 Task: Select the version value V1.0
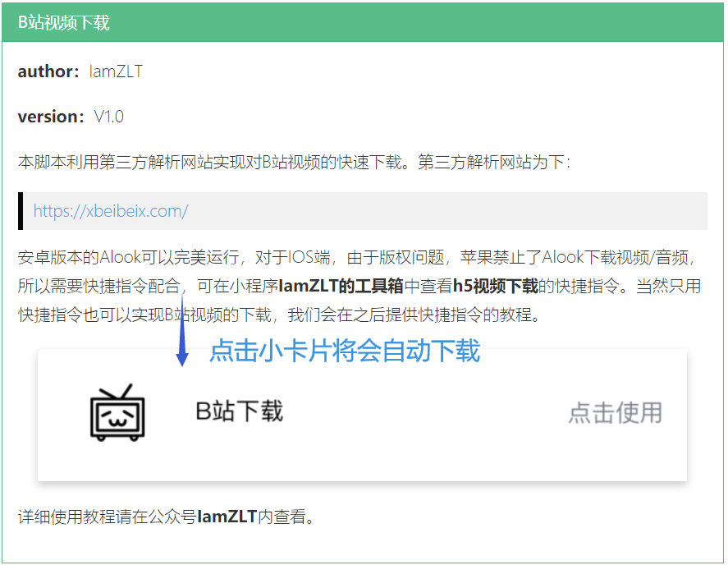tap(108, 117)
